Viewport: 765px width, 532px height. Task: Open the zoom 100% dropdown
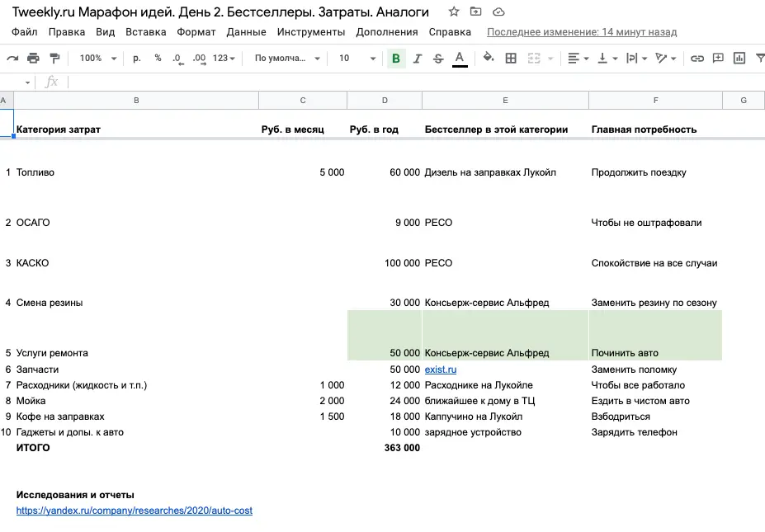(98, 58)
